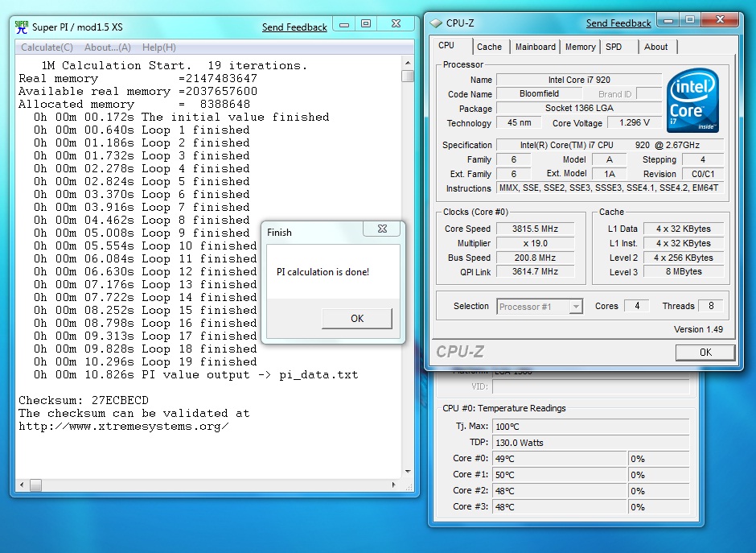Click the Tj. Max 100°C field
This screenshot has height=553, width=756.
591,427
